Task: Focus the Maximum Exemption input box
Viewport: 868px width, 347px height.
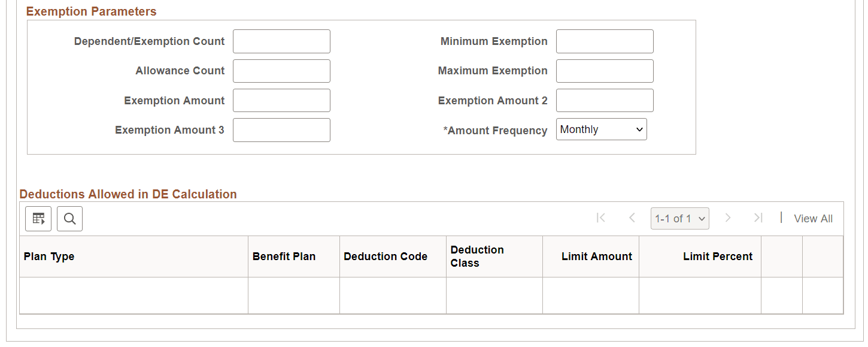Action: pos(604,71)
